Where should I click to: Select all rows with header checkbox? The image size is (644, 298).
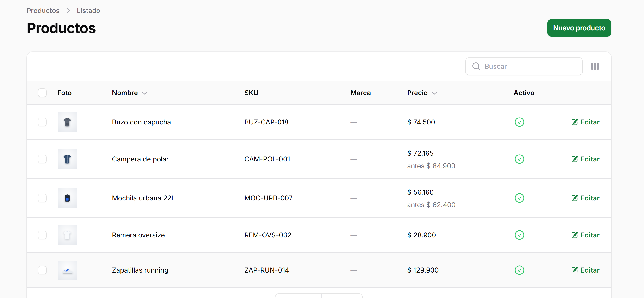pos(42,93)
